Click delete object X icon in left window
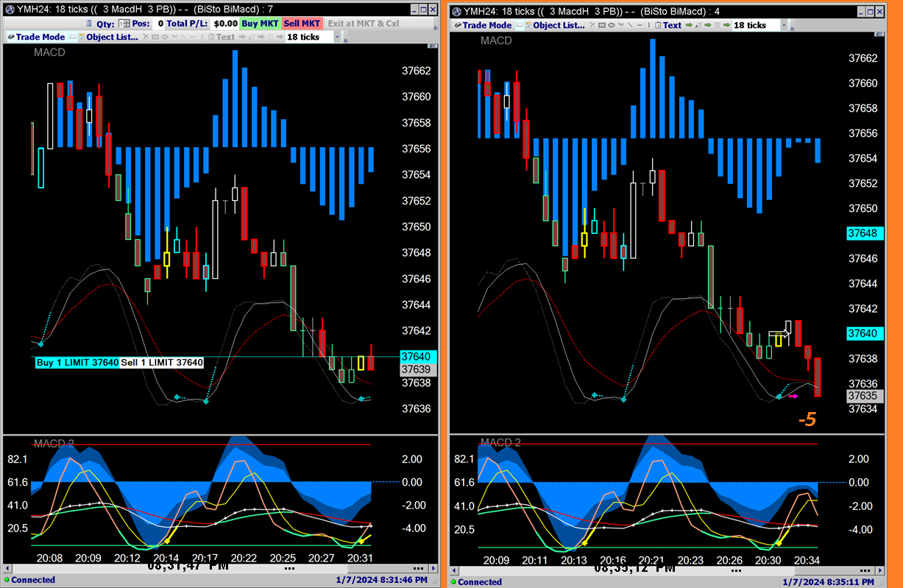 pyautogui.click(x=146, y=37)
